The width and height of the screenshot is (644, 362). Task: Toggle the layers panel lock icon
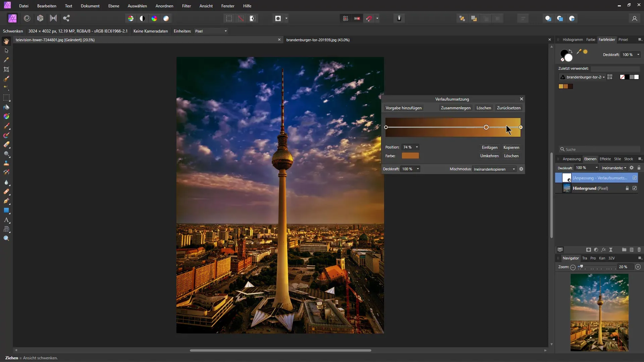(639, 168)
